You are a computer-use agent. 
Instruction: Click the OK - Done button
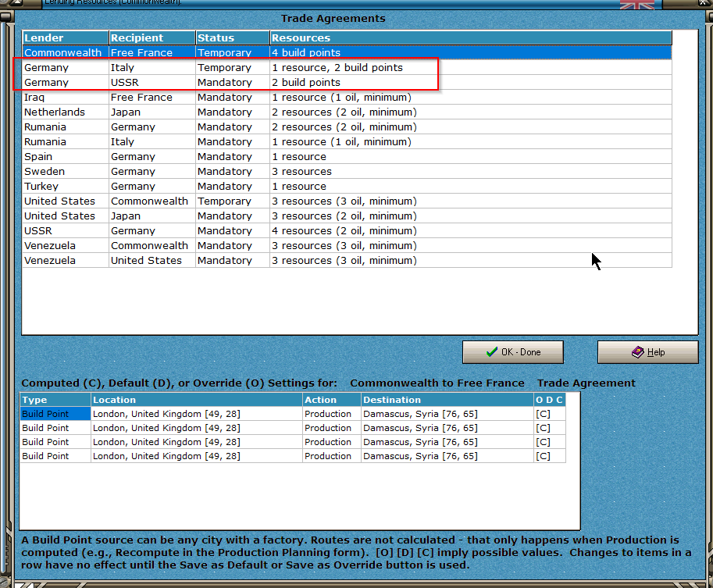(x=512, y=352)
